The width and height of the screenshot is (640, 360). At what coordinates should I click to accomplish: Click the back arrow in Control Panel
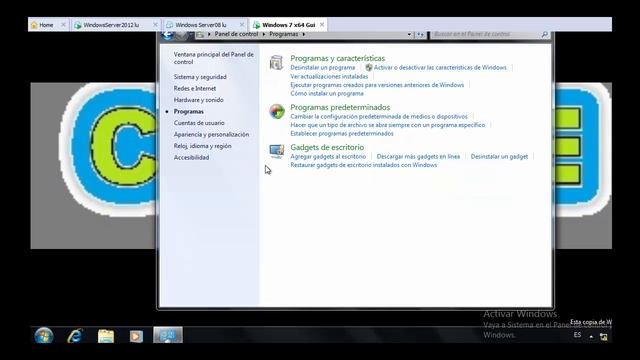pos(167,35)
